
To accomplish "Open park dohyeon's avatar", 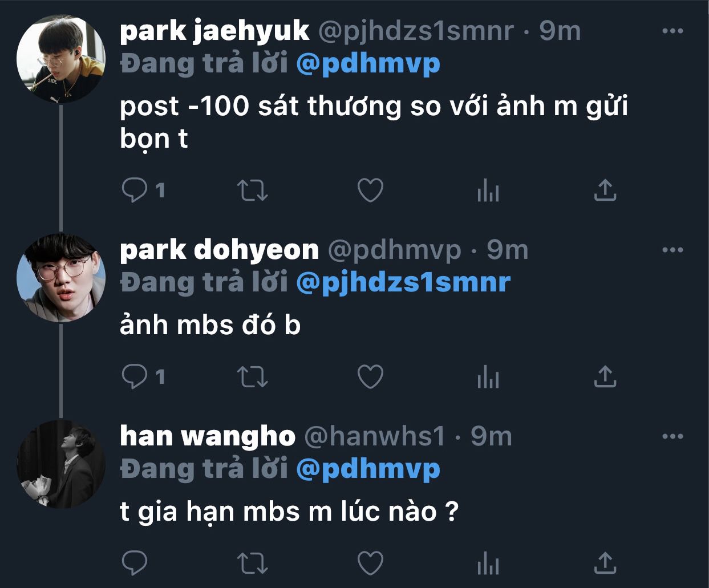I will coord(61,277).
